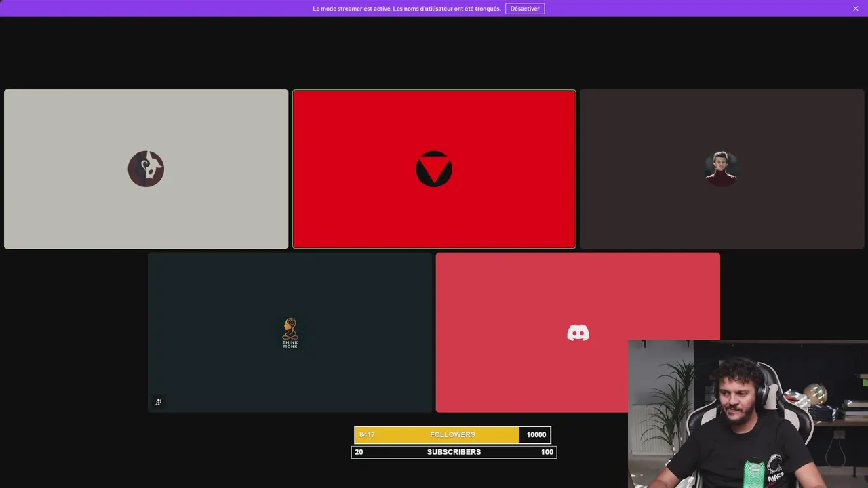Click the streamer mode banner message text
The image size is (868, 488).
point(407,9)
